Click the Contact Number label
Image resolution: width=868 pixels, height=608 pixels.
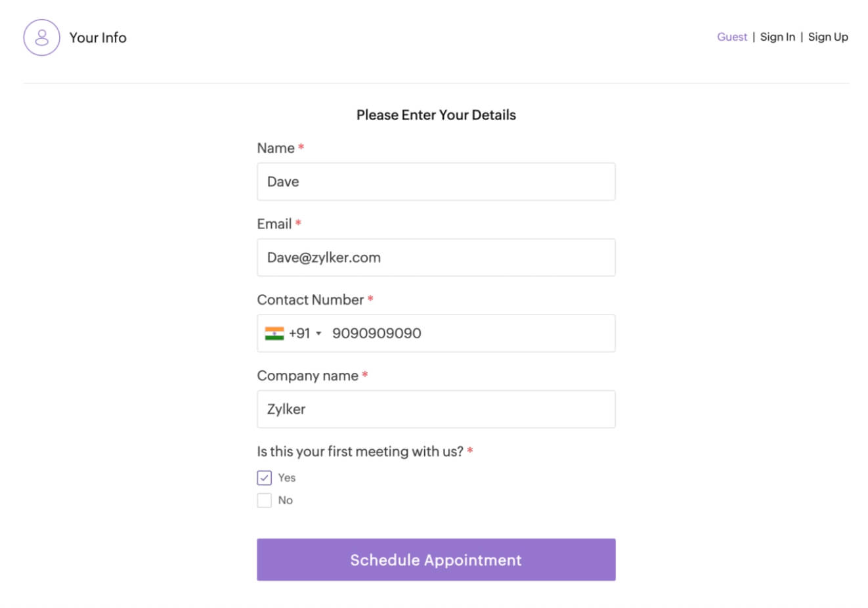pos(310,300)
